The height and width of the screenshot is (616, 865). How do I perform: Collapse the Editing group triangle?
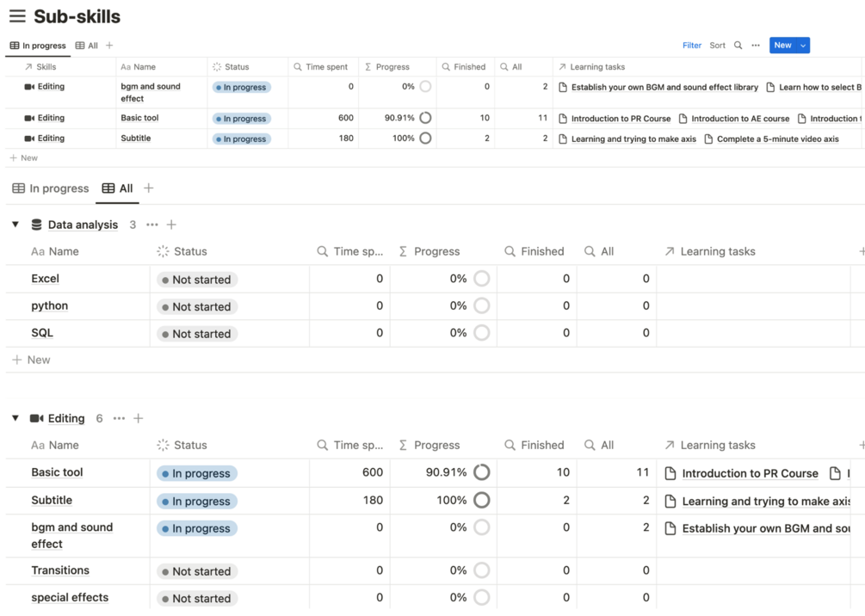[x=15, y=418]
